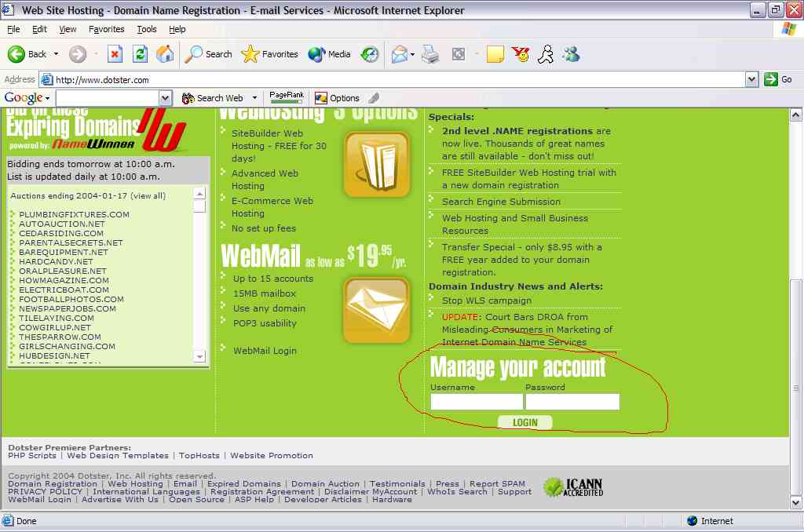Click the Username input field

pyautogui.click(x=477, y=402)
